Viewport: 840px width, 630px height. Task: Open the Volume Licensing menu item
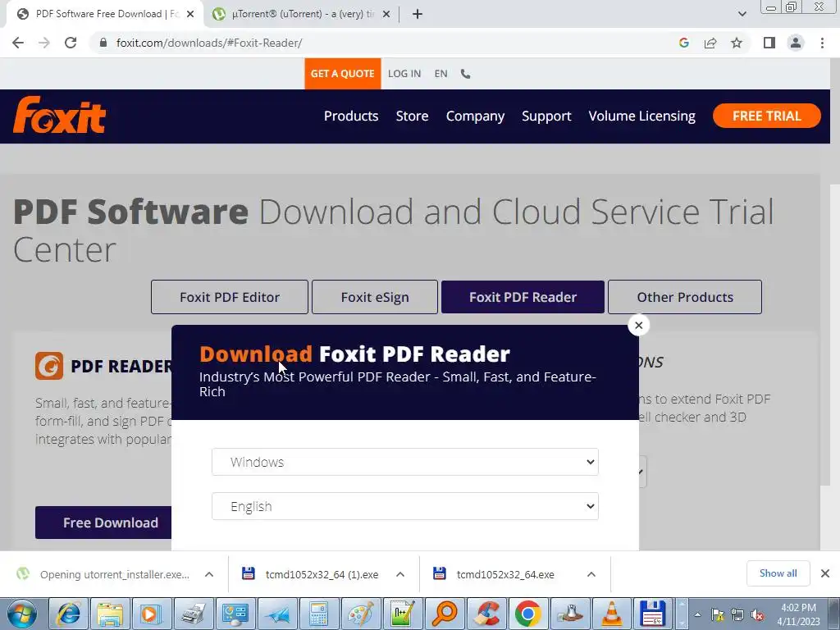(641, 116)
